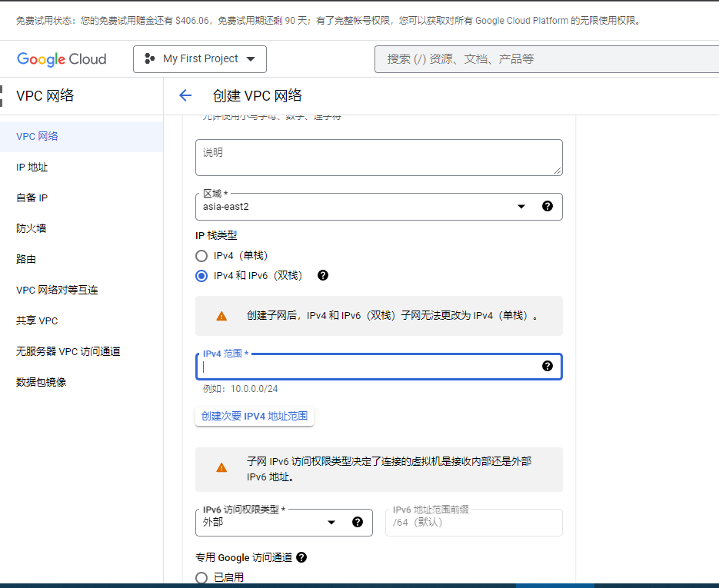Go to VPC 网络对等互连 in sidebar
This screenshot has width=719, height=588.
click(x=57, y=290)
